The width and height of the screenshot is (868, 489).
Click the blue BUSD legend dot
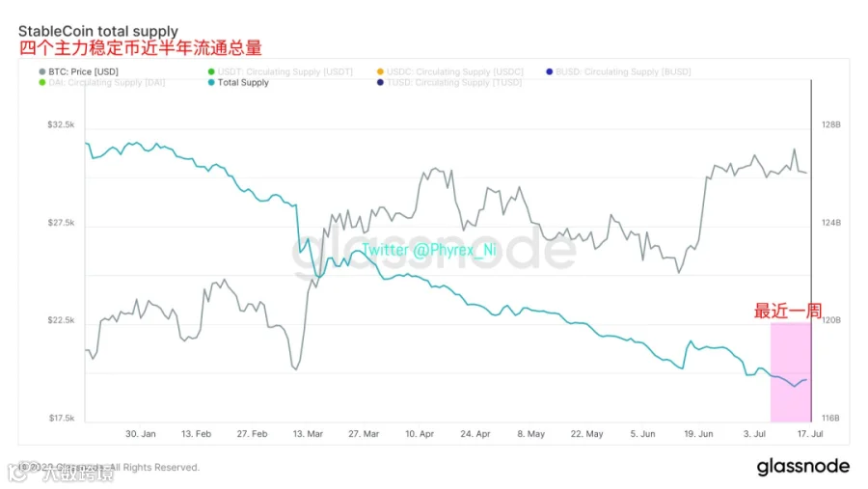click(549, 71)
